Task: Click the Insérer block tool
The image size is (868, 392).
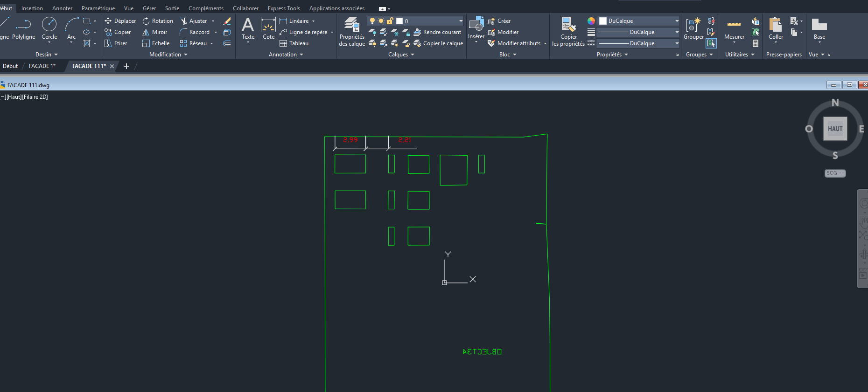Action: 476,29
